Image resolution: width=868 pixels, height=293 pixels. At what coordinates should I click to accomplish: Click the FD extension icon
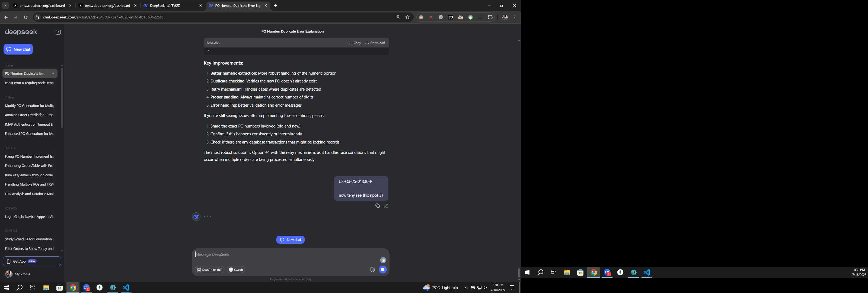(451, 17)
